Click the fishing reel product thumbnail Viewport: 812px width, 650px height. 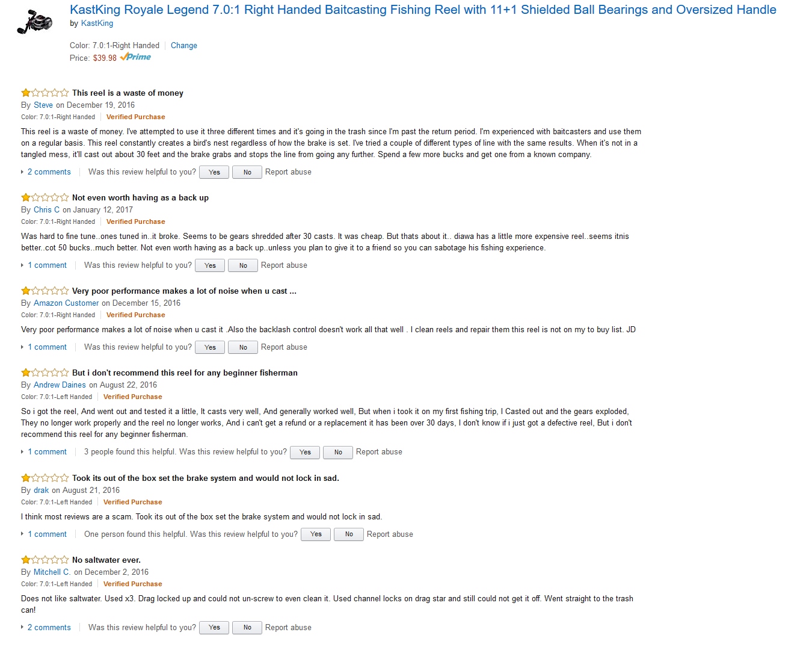35,20
